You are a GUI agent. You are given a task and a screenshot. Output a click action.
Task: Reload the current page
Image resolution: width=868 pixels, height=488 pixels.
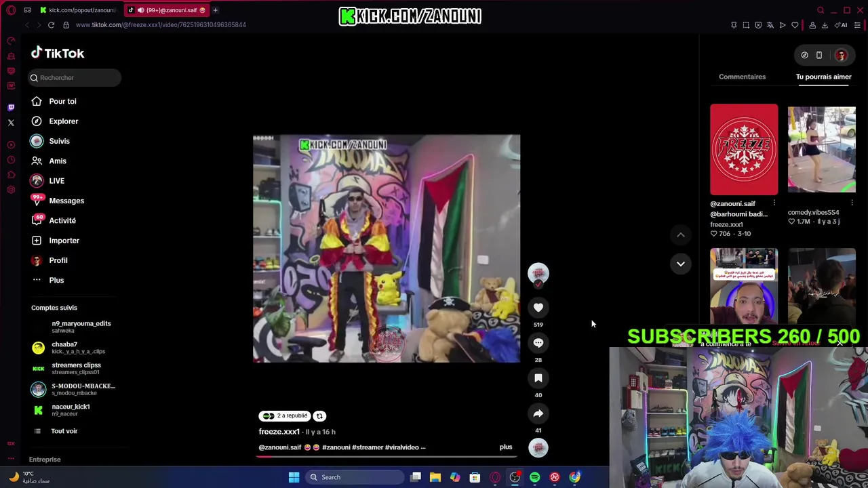coord(51,25)
